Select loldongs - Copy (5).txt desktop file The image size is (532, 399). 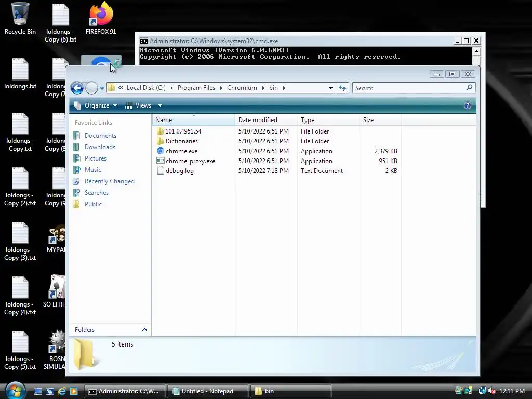point(20,351)
